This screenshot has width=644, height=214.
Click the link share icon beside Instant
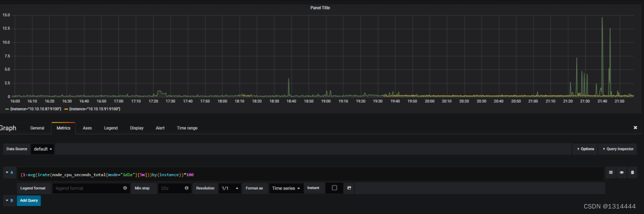point(349,188)
